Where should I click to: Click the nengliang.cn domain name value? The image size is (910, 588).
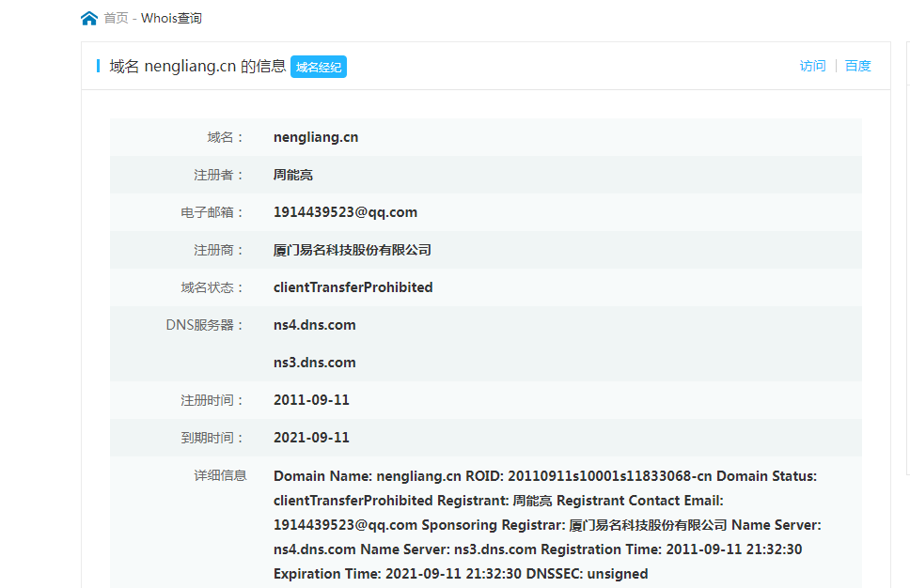316,137
